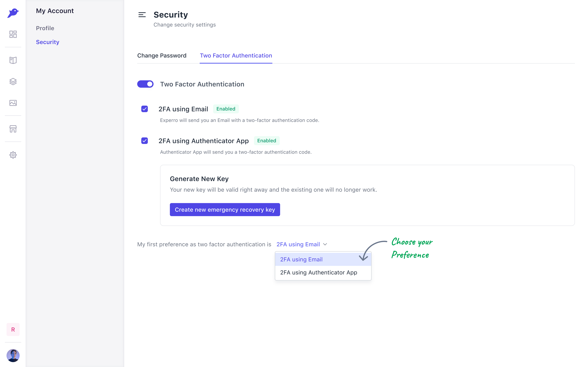Open the Security account menu item
This screenshot has height=367, width=588.
coord(48,42)
